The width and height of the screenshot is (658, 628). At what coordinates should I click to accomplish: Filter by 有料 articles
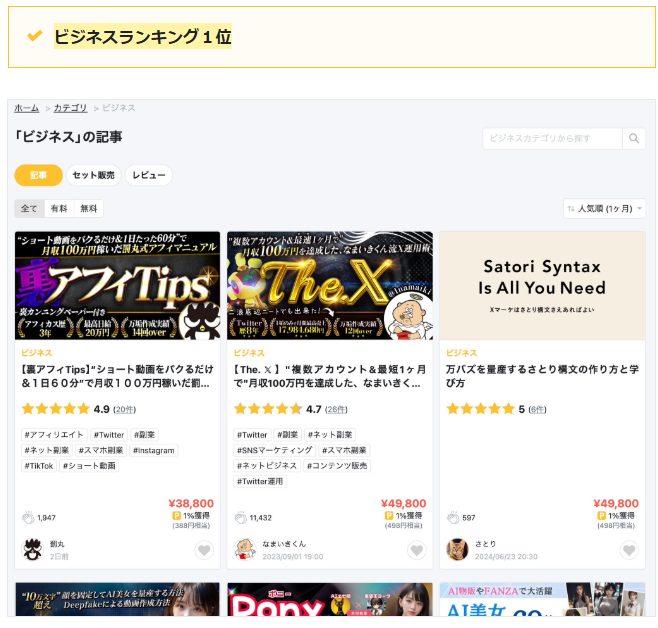pyautogui.click(x=59, y=209)
